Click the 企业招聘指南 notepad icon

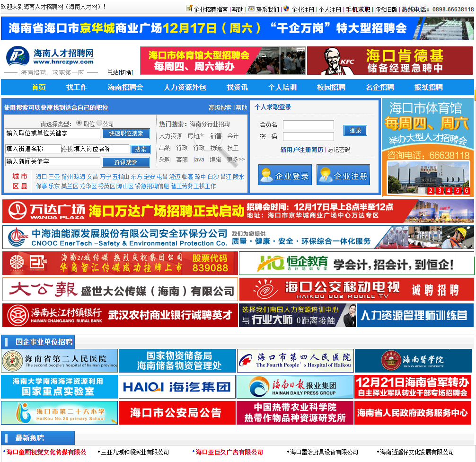click(189, 8)
